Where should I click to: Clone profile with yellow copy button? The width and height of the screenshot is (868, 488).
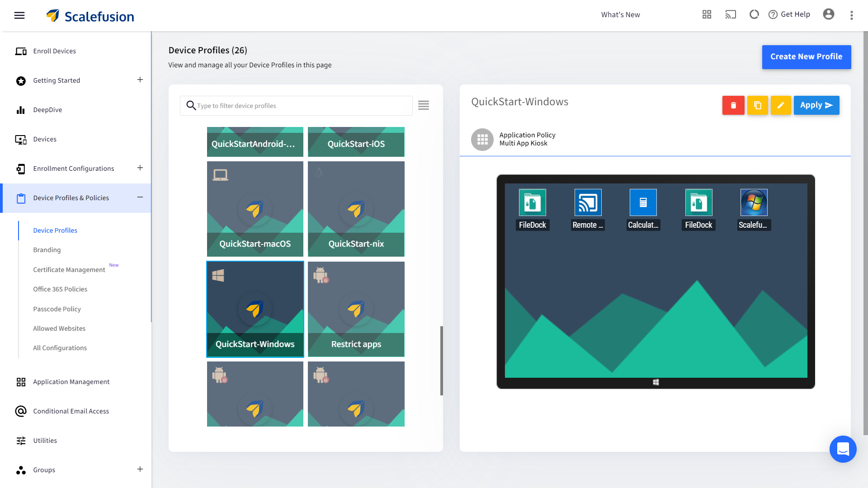[x=758, y=105]
